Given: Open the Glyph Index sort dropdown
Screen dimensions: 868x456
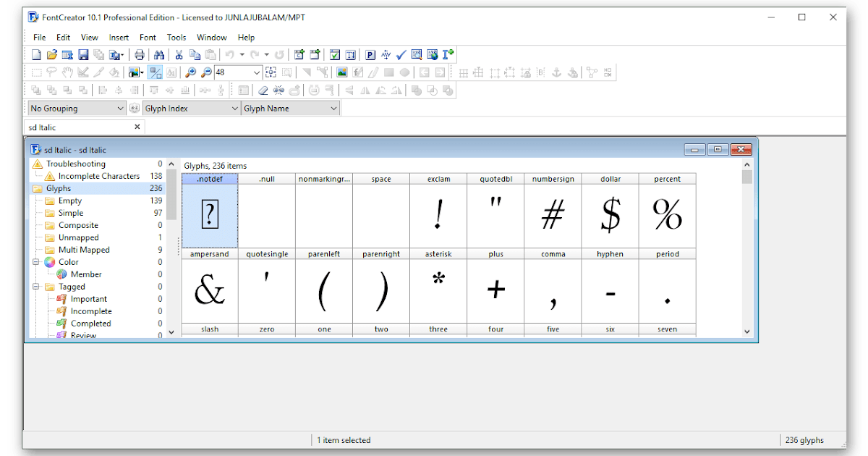Looking at the screenshot, I should 192,109.
